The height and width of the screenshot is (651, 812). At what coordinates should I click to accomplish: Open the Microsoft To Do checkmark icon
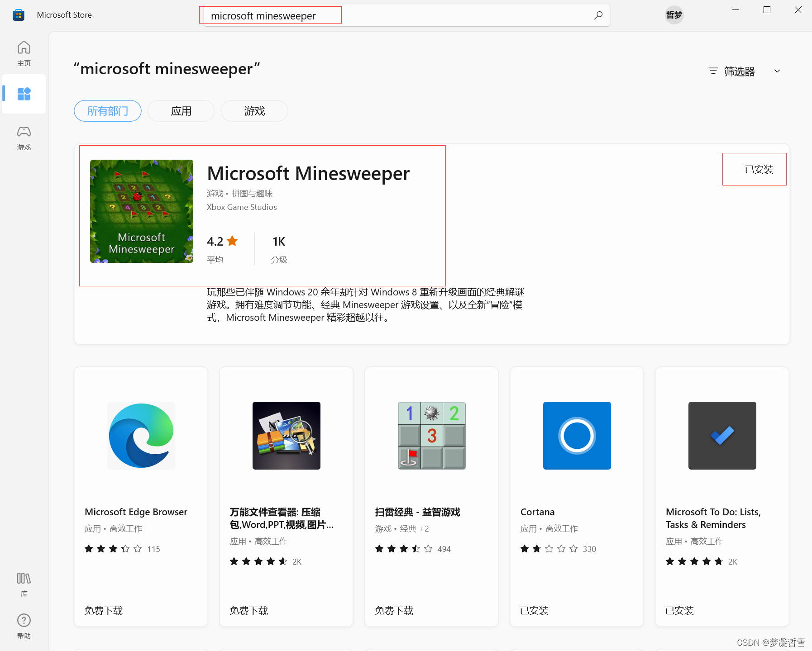click(722, 436)
